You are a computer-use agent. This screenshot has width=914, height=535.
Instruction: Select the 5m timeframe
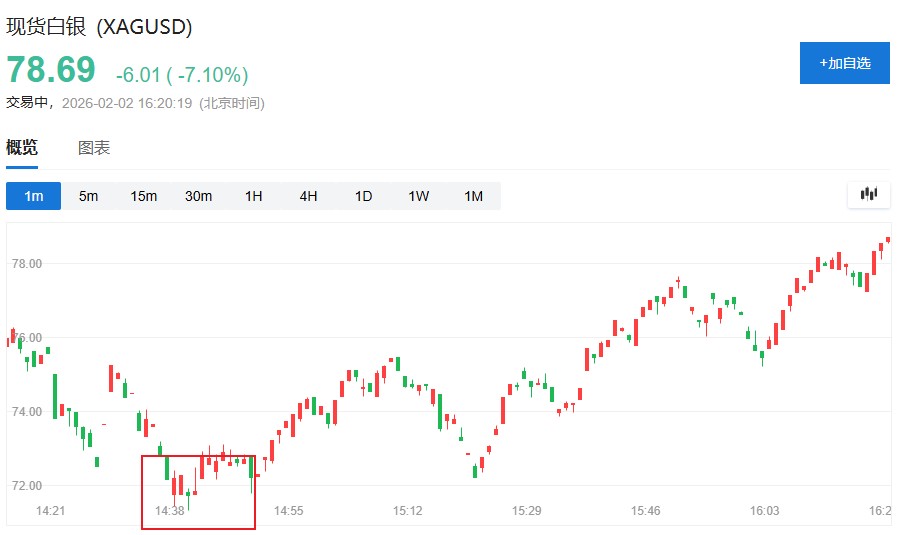[89, 196]
